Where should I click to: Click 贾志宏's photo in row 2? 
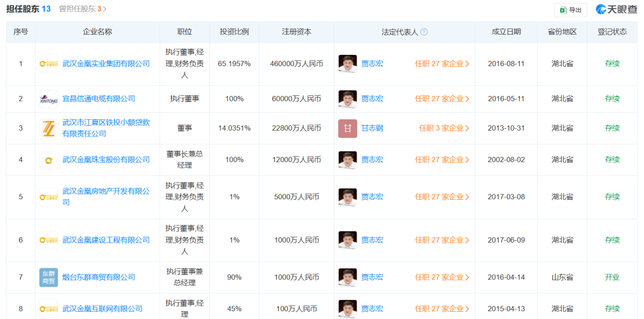(x=348, y=99)
